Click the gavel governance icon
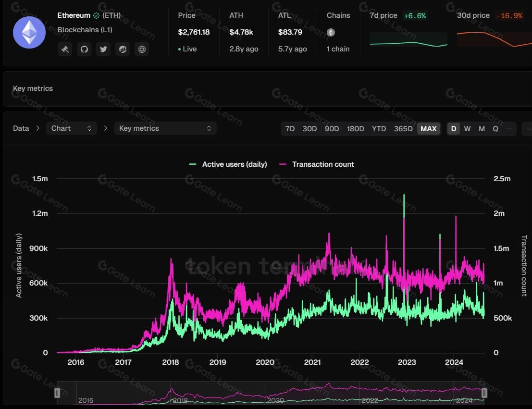 (65, 49)
